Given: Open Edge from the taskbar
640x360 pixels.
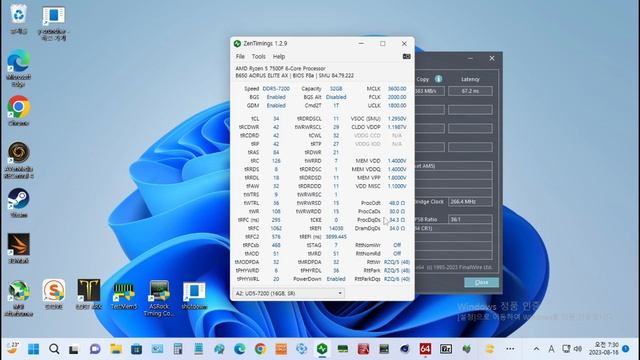Looking at the screenshot, I should pyautogui.click(x=240, y=349).
